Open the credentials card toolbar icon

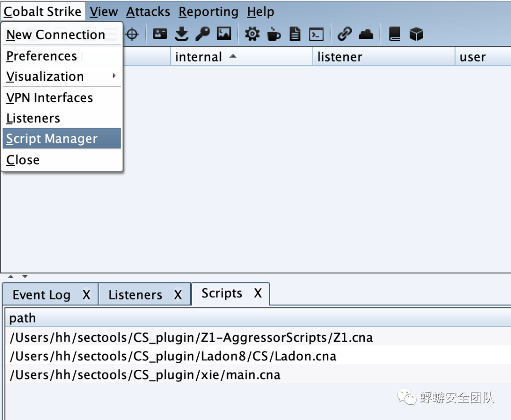[160, 34]
